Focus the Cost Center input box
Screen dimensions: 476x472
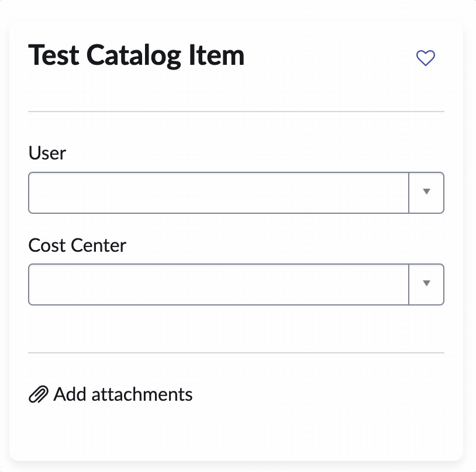[x=218, y=284]
